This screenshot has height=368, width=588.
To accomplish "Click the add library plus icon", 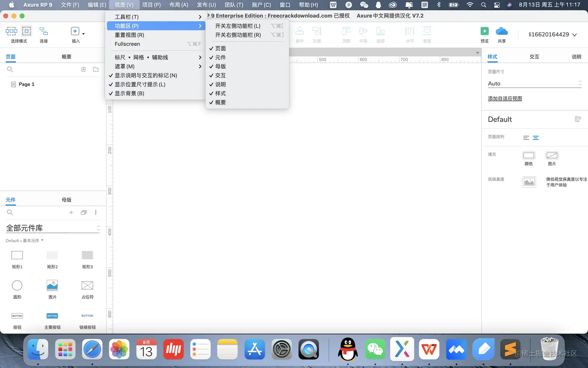I will [x=71, y=213].
